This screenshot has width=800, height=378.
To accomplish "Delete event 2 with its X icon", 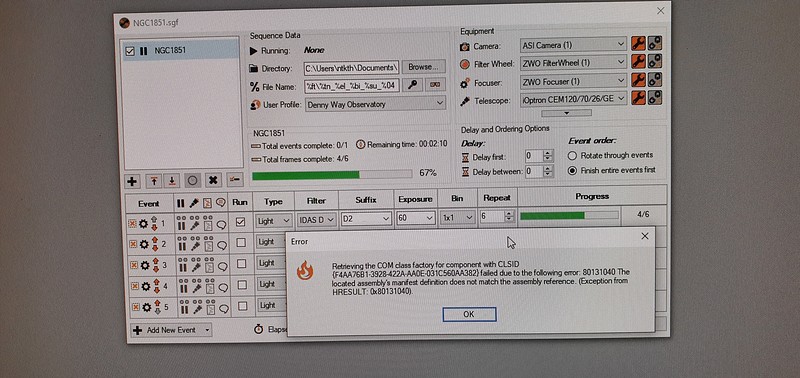I will [x=133, y=244].
